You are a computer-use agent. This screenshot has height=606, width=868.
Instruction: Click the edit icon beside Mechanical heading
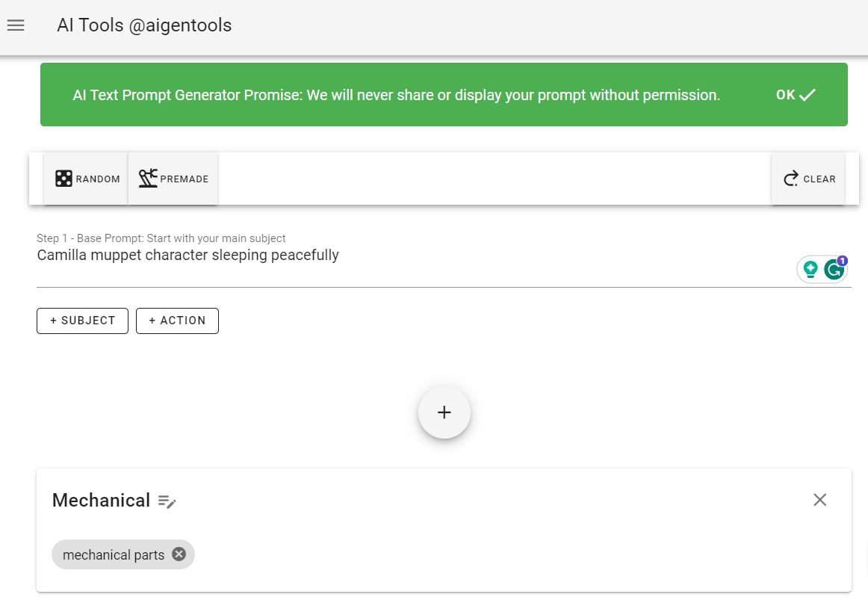click(x=166, y=501)
